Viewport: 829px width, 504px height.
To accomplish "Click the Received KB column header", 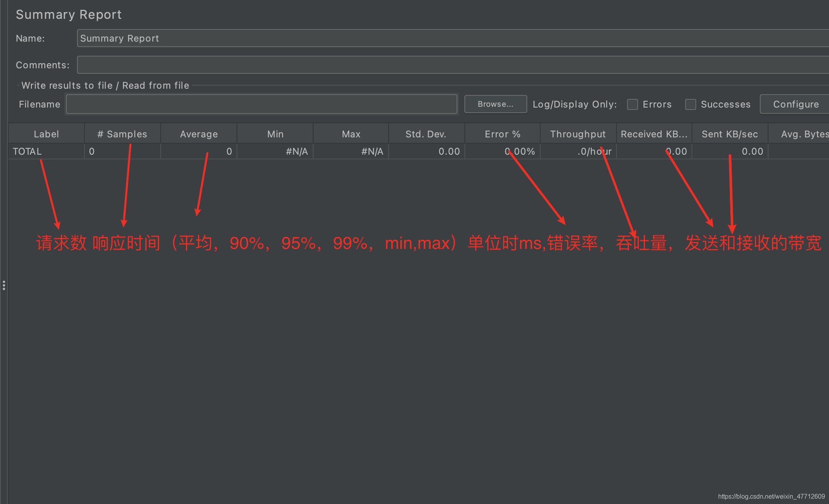I will point(654,134).
